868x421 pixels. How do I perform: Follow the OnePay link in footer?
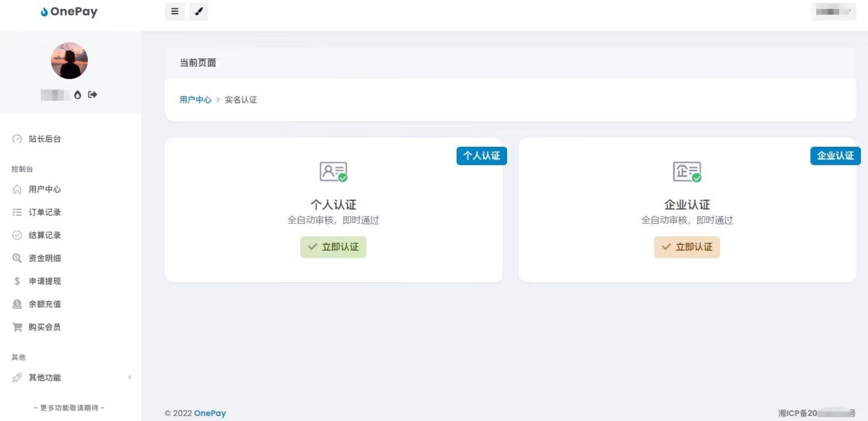(210, 413)
